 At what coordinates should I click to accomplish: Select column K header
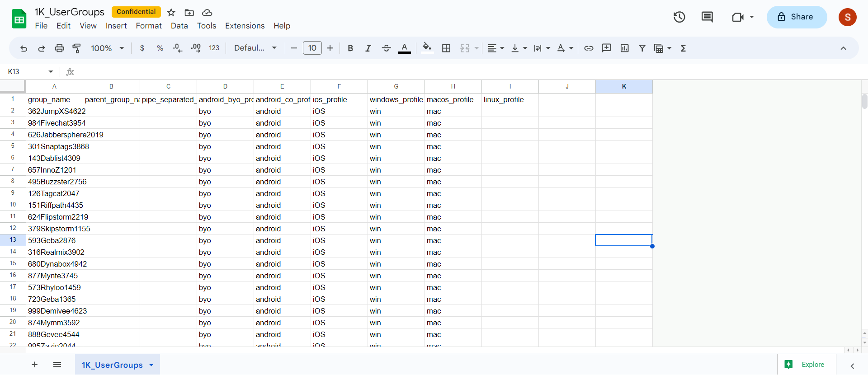624,86
